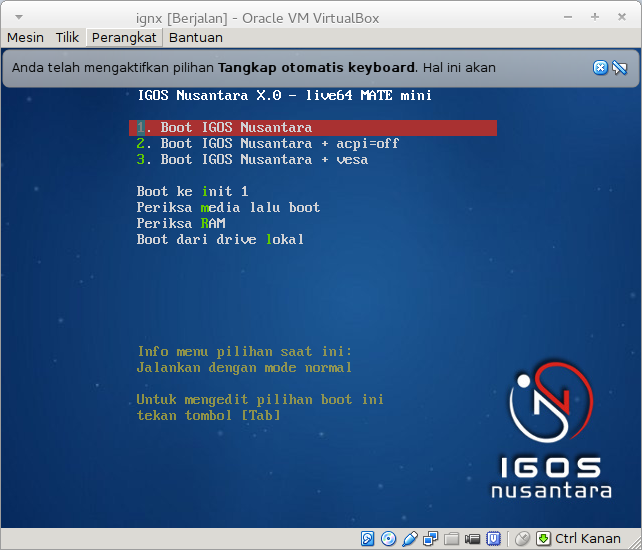
Task: Open the Tilik menu
Action: tap(67, 38)
